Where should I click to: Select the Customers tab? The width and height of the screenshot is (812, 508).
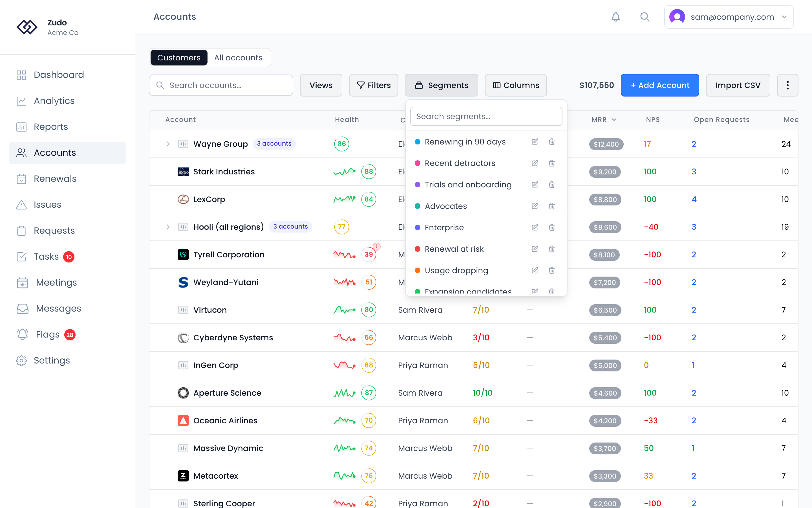click(179, 58)
